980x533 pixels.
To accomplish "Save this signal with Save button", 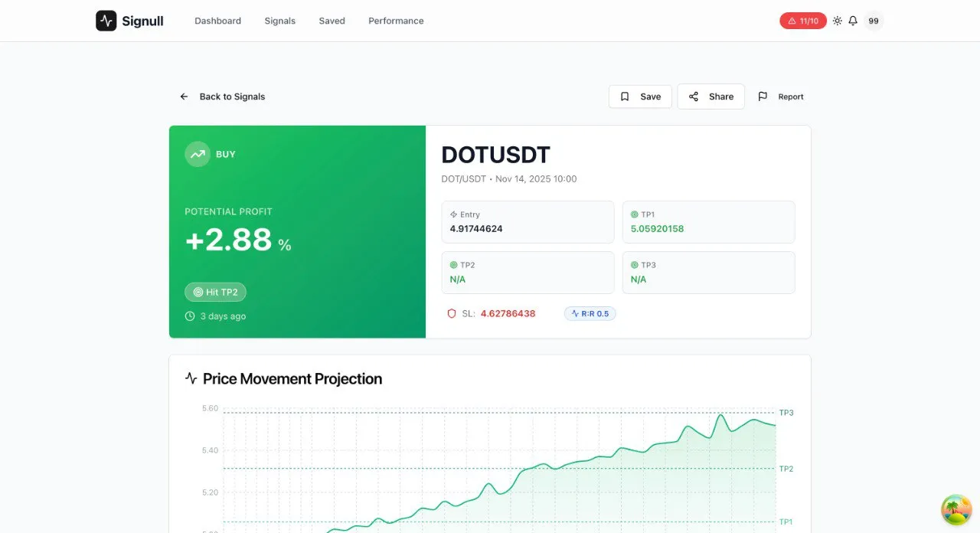I will [x=640, y=96].
